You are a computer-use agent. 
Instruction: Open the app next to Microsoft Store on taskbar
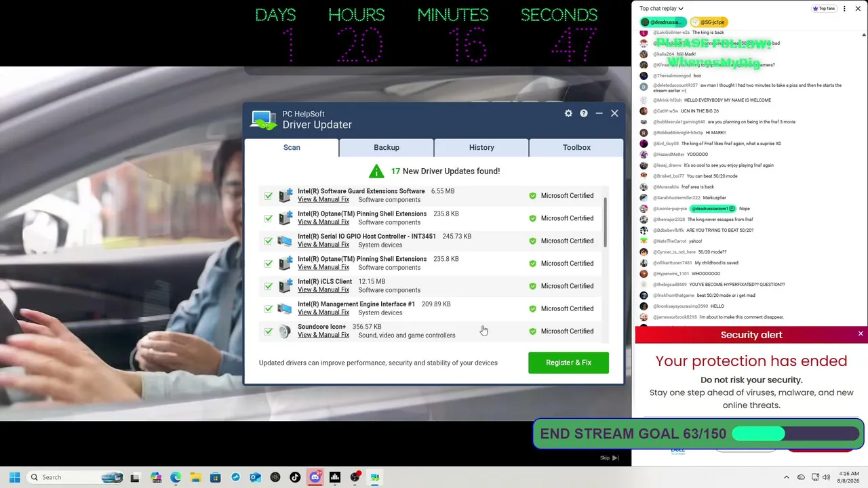pos(235,477)
